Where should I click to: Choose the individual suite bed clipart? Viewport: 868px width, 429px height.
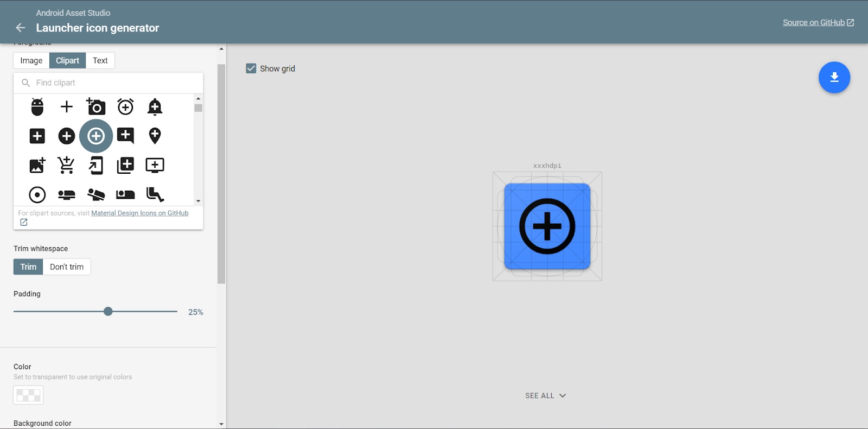(125, 194)
